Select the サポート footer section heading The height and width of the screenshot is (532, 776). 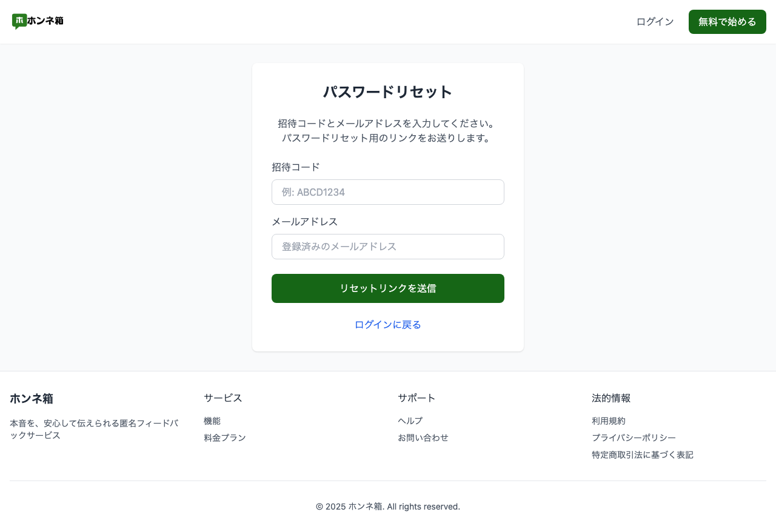pyautogui.click(x=416, y=398)
